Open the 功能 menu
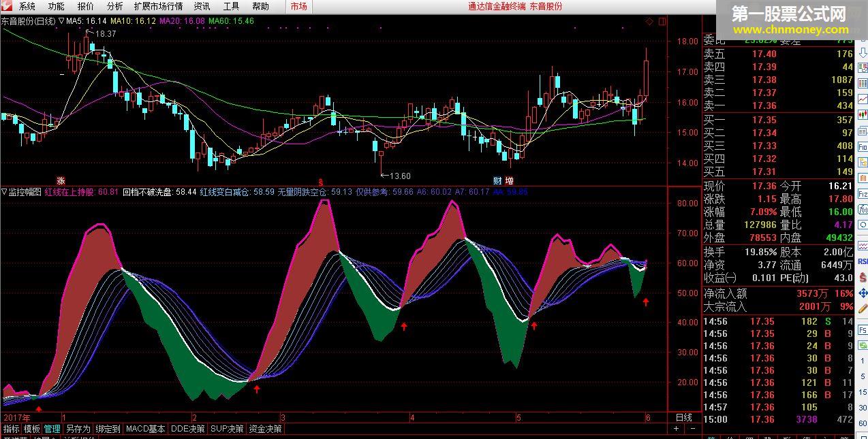 click(x=56, y=6)
